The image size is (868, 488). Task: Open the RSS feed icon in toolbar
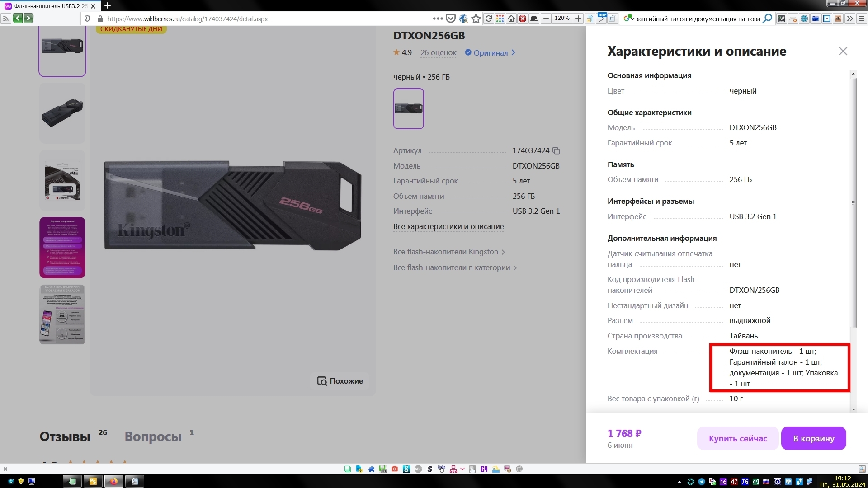[x=6, y=19]
